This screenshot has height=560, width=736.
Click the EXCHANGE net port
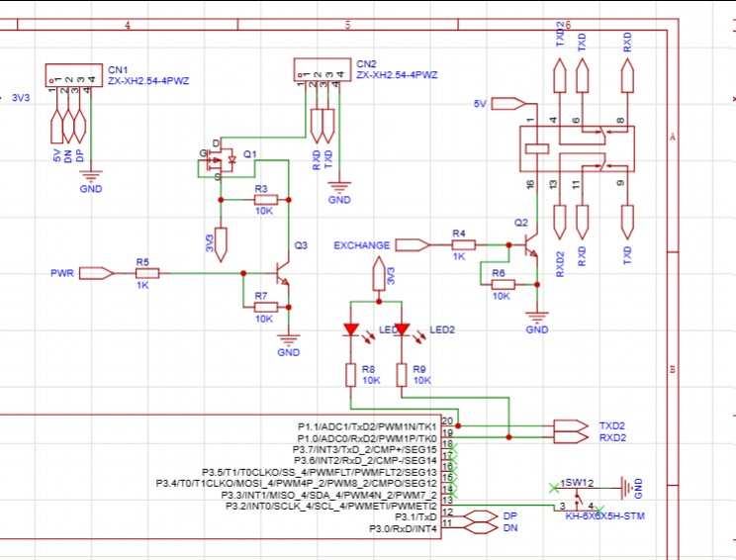coord(413,245)
